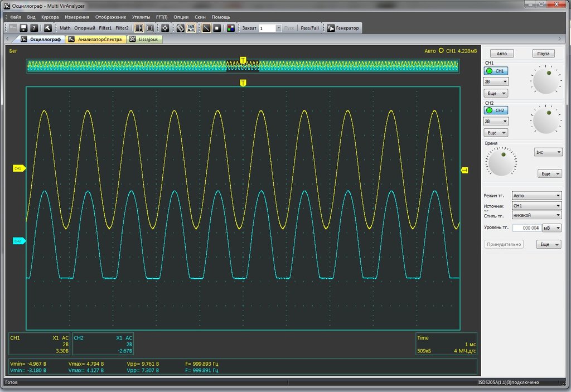This screenshot has width=571, height=392.
Task: Expand the Режим тг. Авто dropdown
Action: click(536, 196)
